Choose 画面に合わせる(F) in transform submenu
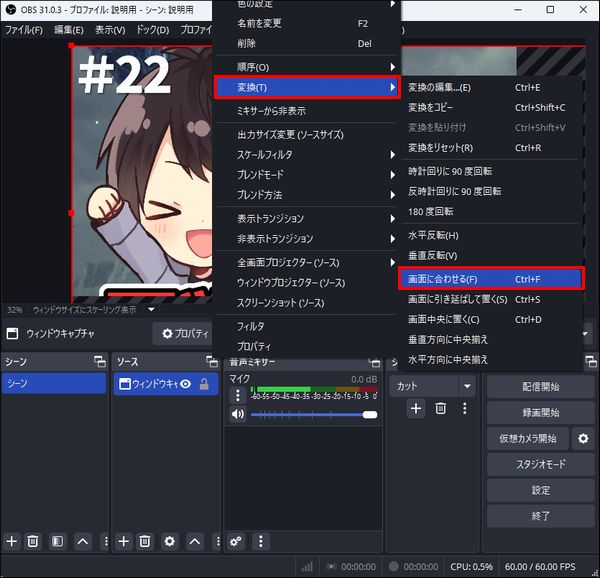Viewport: 600px width, 578px height. tap(491, 279)
